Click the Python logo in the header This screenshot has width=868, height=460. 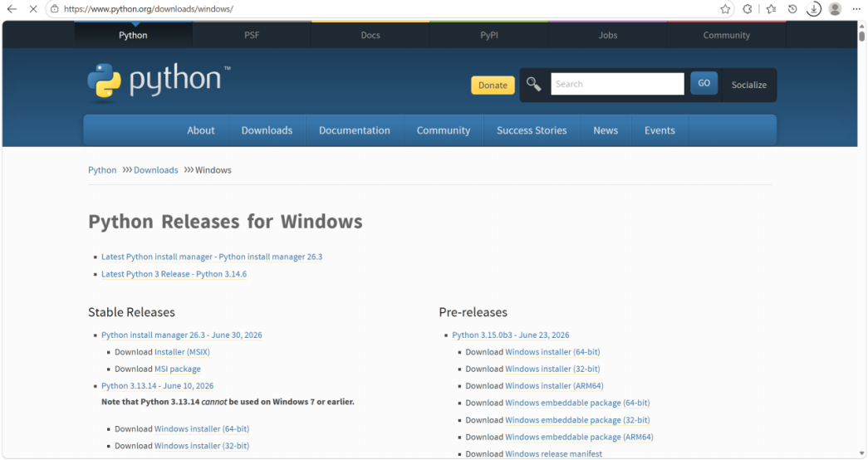[159, 82]
